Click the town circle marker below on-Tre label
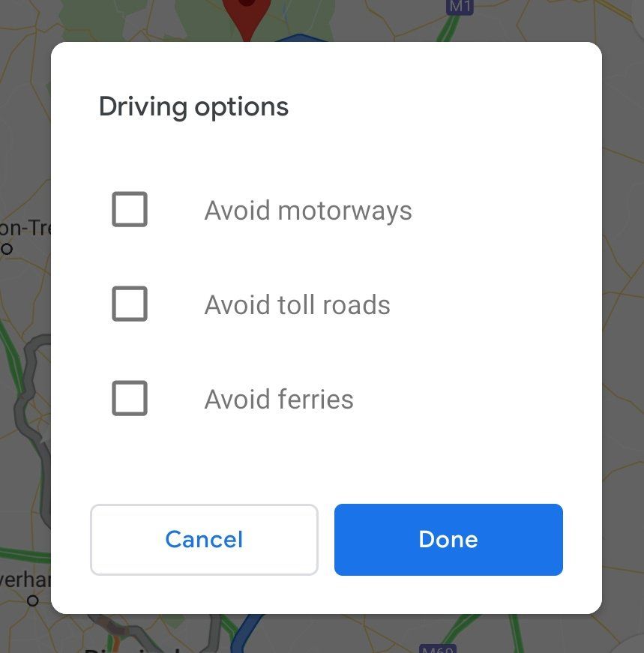Viewport: 644px width, 653px height. tap(6, 249)
